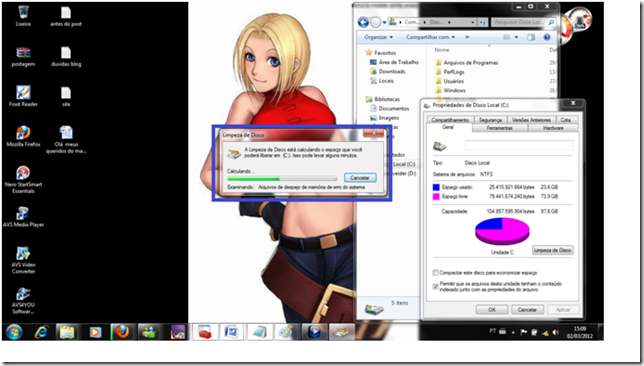Uncheck 'Permitir que os arquivos' indexing option
The height and width of the screenshot is (366, 644).
436,286
